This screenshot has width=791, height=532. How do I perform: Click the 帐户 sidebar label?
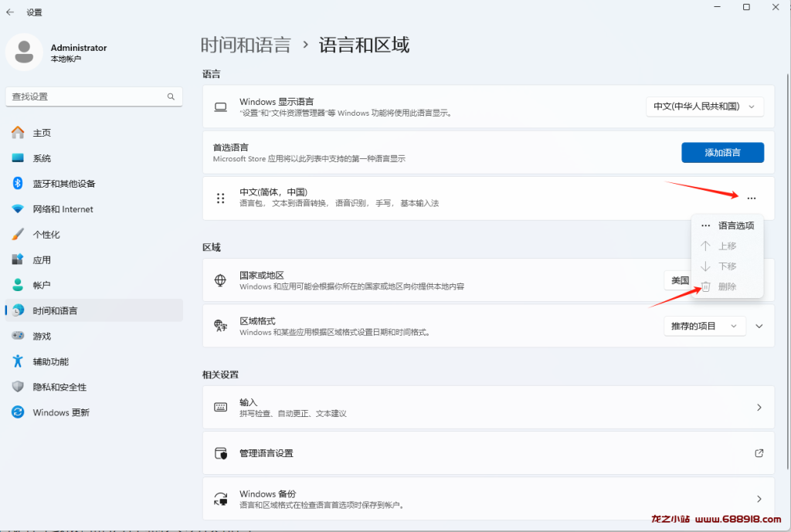click(x=42, y=286)
